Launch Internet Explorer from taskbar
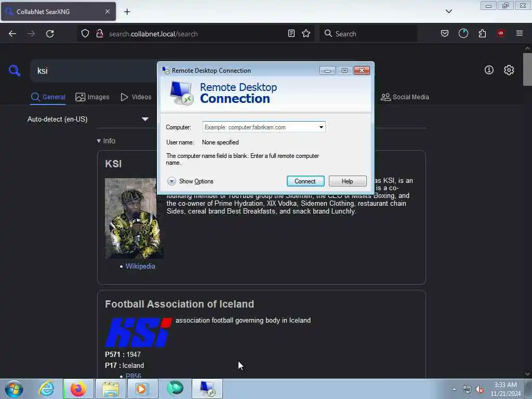This screenshot has height=399, width=532. click(46, 389)
